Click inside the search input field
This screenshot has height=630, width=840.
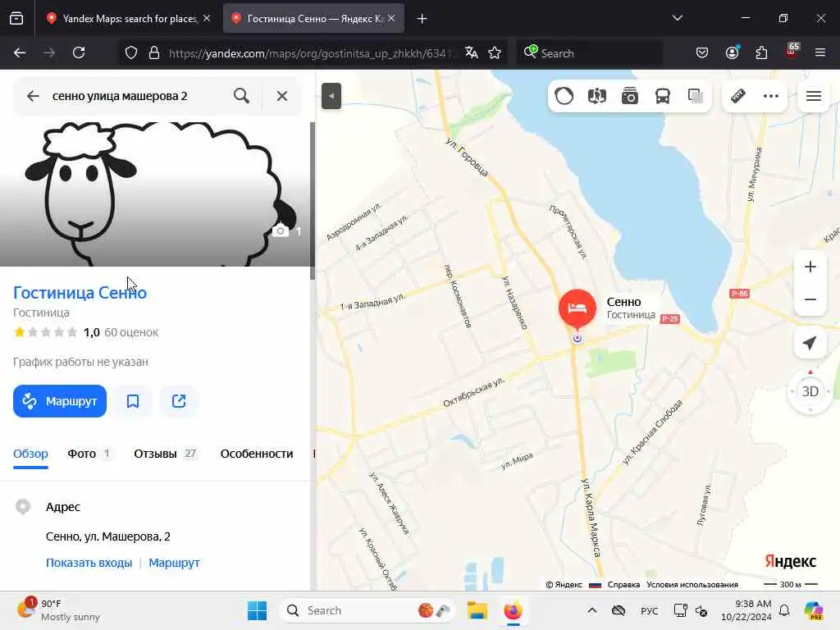[137, 96]
